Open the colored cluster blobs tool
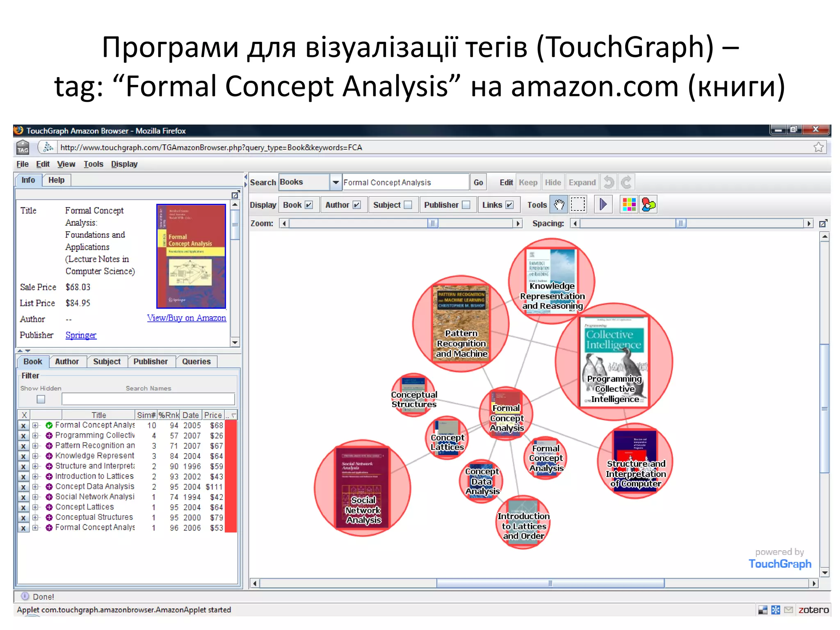The height and width of the screenshot is (630, 840). (x=648, y=204)
